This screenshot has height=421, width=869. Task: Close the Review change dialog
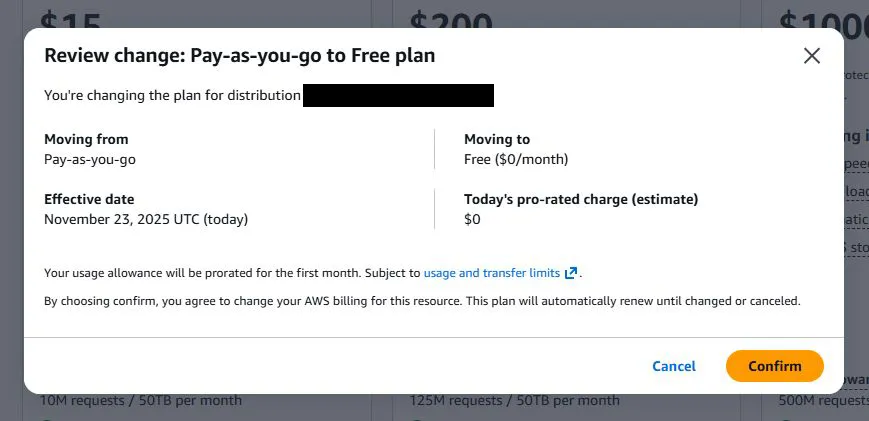click(x=812, y=56)
